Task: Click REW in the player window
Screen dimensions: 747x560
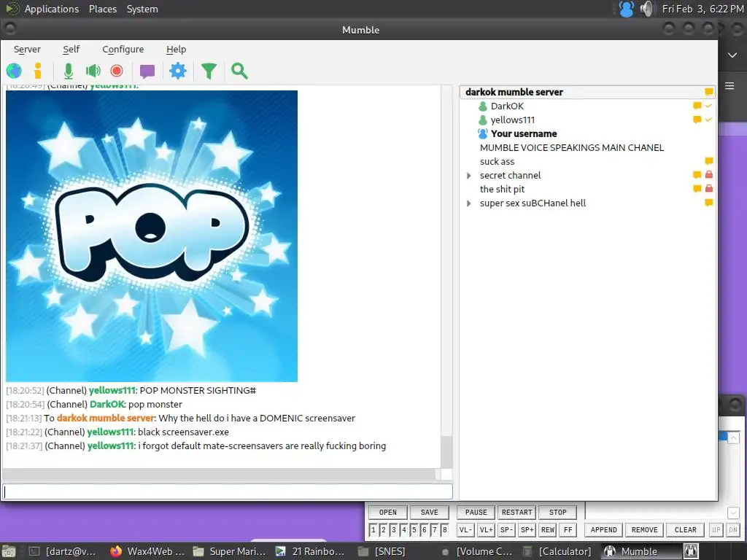Action: coord(548,530)
